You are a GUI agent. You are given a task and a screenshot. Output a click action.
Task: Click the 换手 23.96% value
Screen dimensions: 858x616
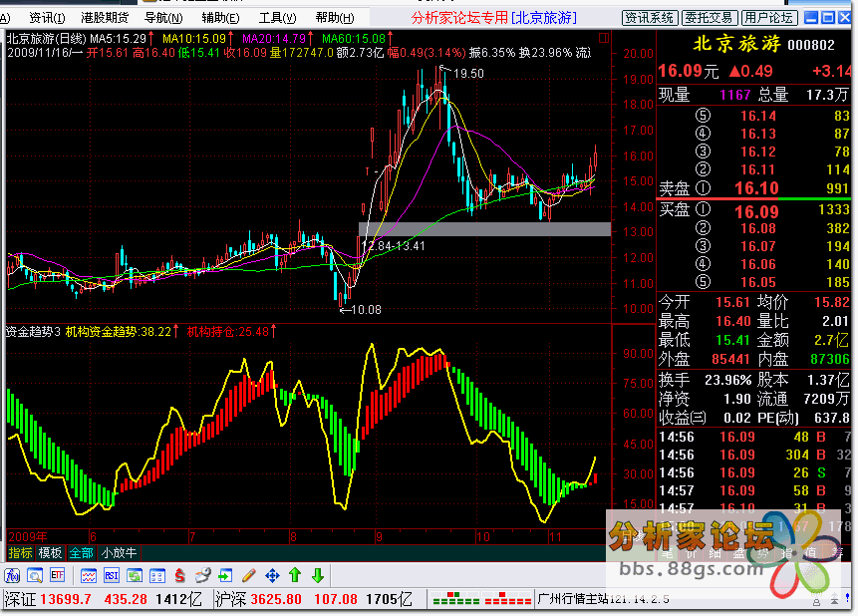[728, 380]
